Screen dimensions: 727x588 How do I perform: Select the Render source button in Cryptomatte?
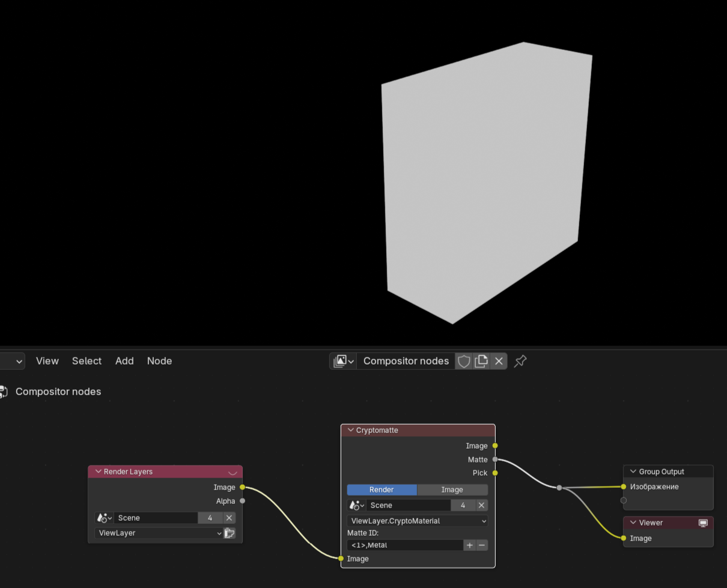click(382, 489)
